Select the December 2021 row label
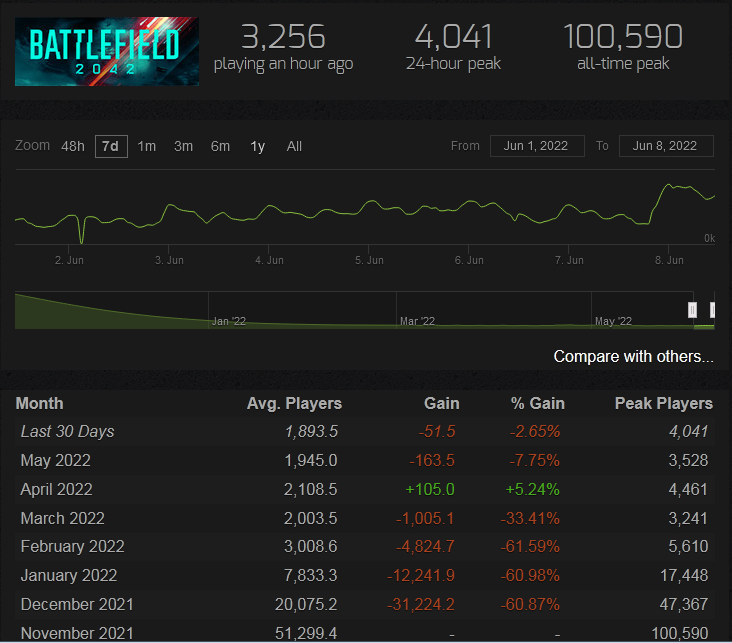The image size is (732, 643). pos(77,605)
